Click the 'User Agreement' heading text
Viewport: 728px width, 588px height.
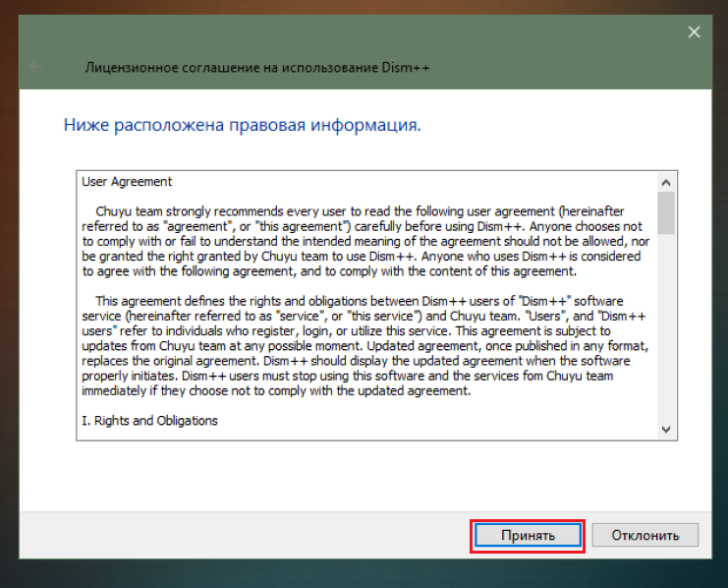pos(127,182)
